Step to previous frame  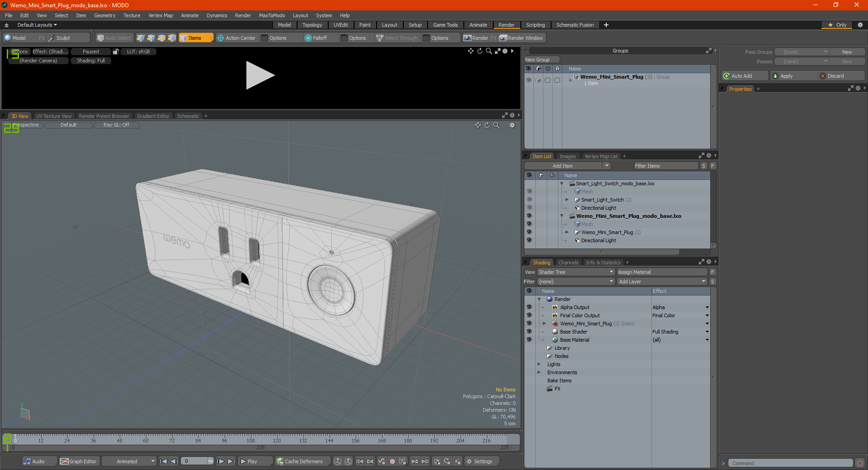pyautogui.click(x=174, y=461)
